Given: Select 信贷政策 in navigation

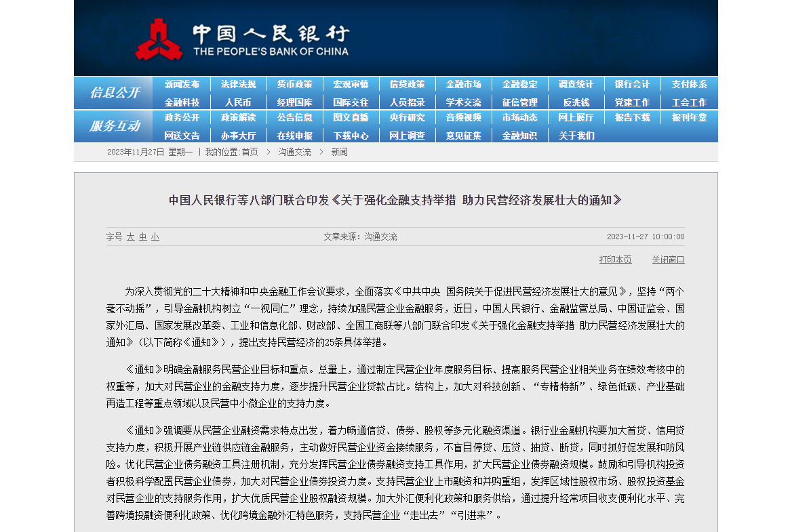Looking at the screenshot, I should (x=407, y=84).
